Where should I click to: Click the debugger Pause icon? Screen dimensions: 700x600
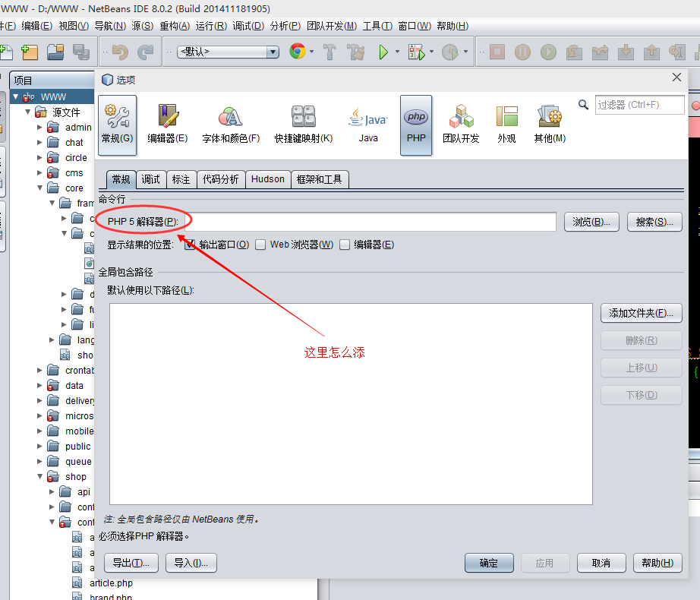pyautogui.click(x=523, y=52)
